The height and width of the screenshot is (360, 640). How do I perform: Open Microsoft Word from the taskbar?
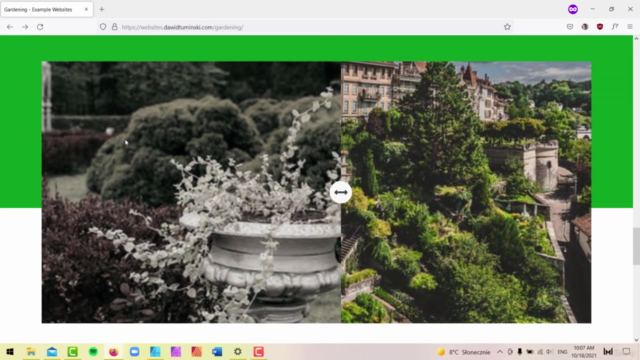[217, 351]
